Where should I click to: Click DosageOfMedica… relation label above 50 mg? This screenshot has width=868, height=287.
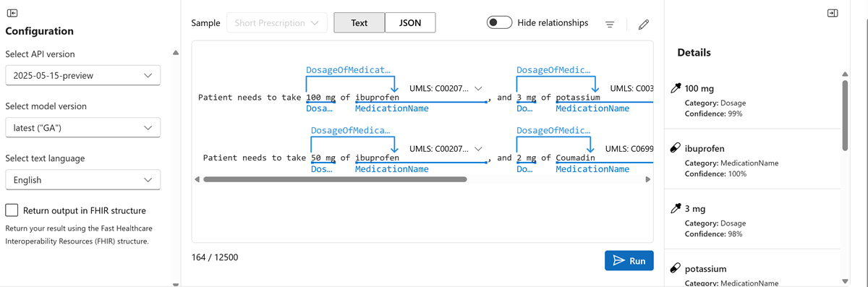tap(349, 131)
